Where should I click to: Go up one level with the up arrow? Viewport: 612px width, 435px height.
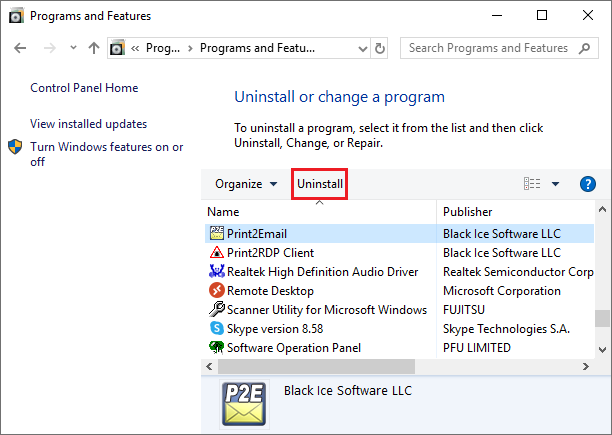(x=94, y=48)
